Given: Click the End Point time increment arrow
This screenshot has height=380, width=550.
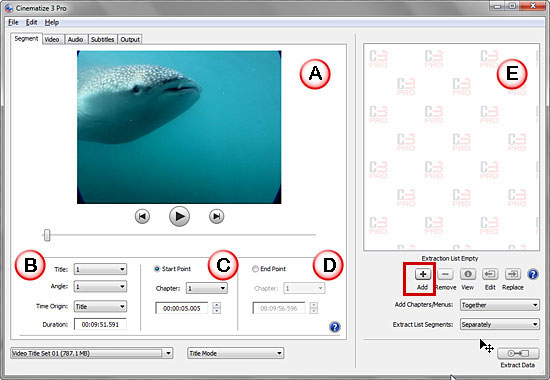Looking at the screenshot, I should coord(314,305).
